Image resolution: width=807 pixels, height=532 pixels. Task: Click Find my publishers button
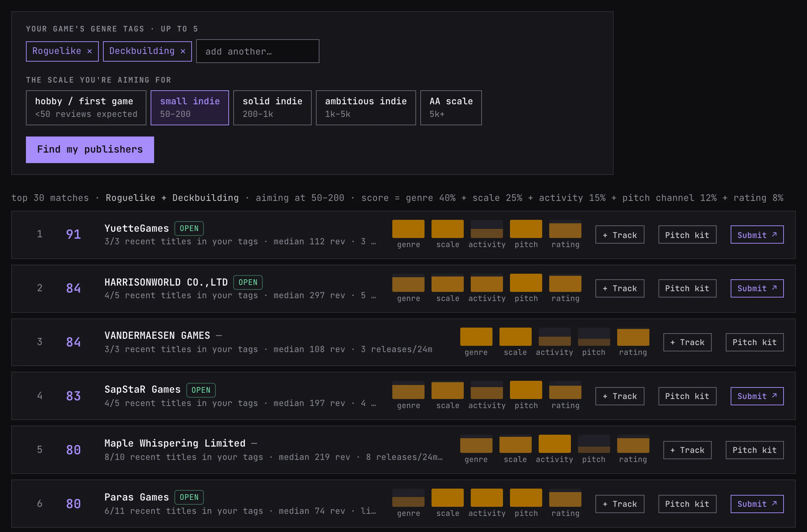pos(90,150)
